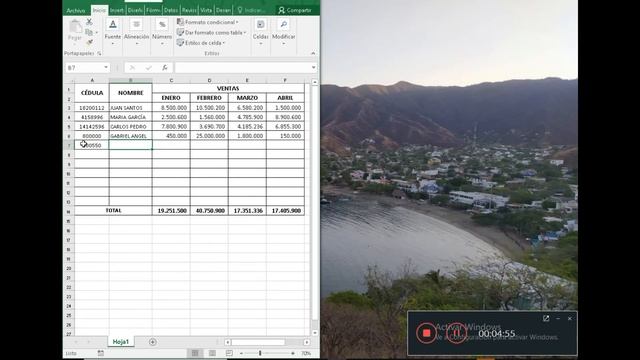Click the 70% zoom level button
This screenshot has height=360, width=640.
[306, 353]
